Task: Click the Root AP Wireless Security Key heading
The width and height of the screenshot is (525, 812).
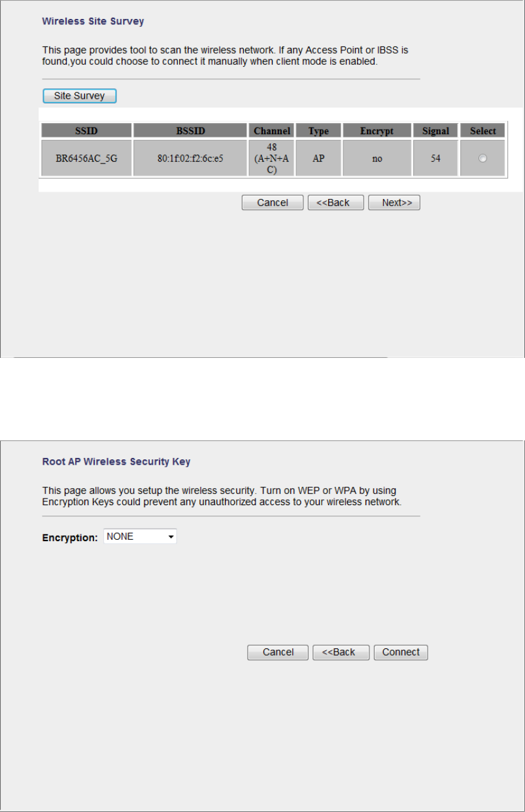Action: click(116, 462)
